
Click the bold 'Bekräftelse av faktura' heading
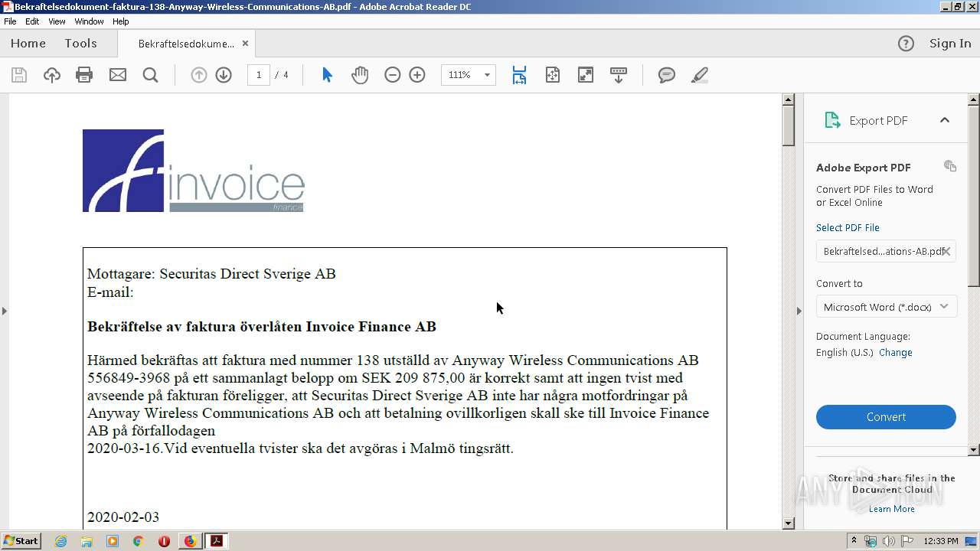pyautogui.click(x=262, y=327)
